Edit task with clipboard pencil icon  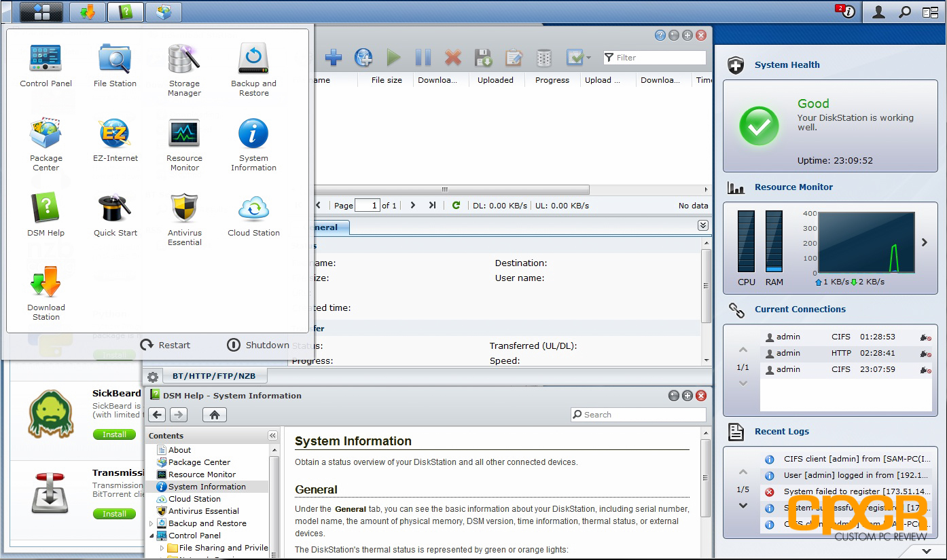[514, 58]
